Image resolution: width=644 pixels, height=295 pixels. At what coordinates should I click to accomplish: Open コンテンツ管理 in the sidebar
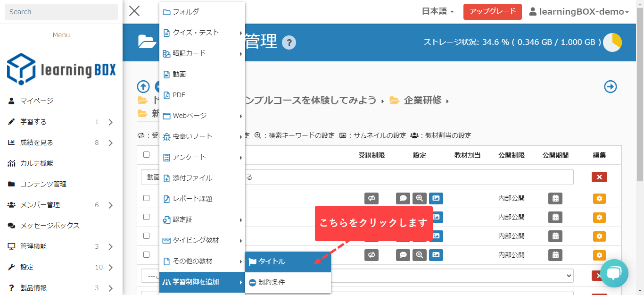43,184
